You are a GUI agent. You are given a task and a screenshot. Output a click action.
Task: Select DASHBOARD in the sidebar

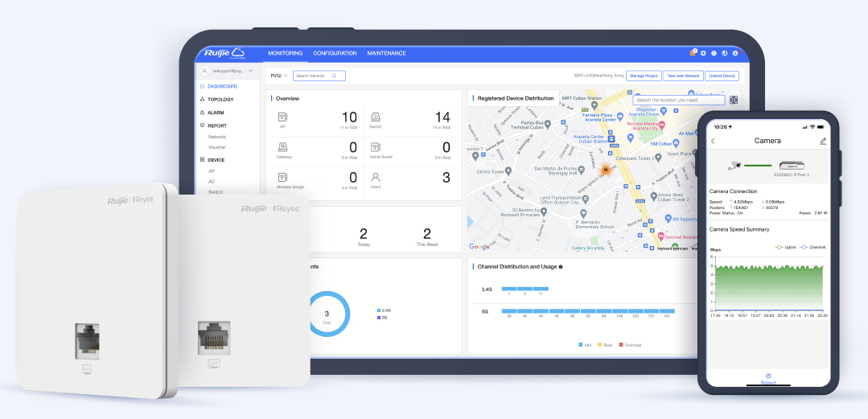223,86
